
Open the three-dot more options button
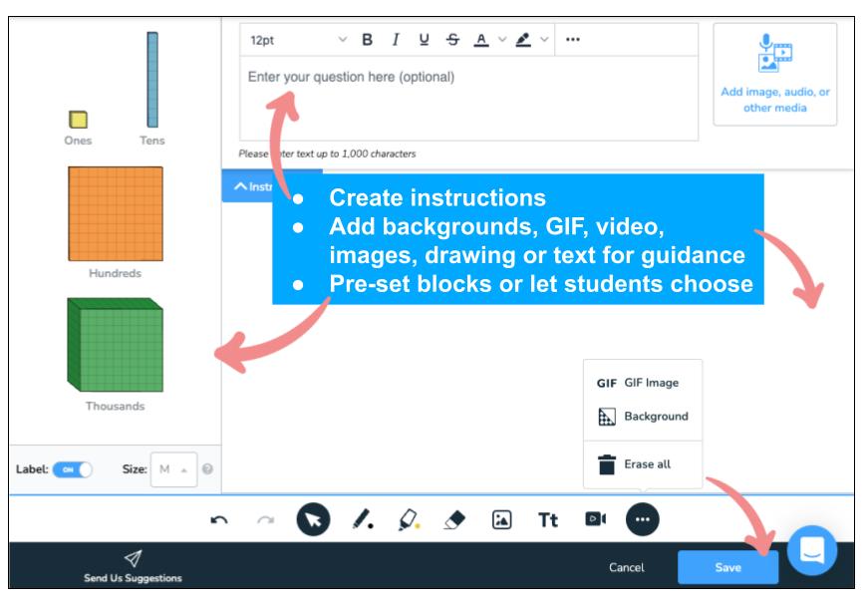tap(642, 519)
